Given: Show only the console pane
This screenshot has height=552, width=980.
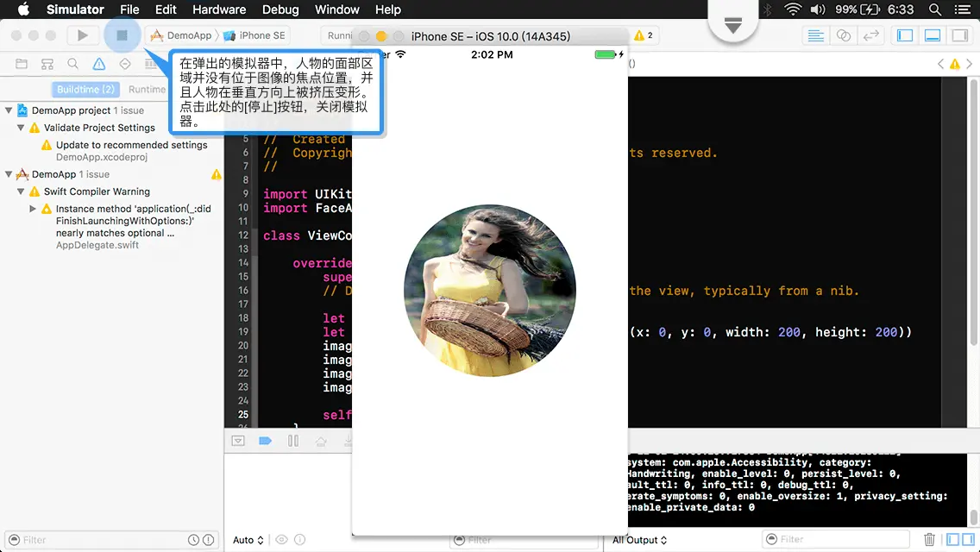Looking at the screenshot, I should pyautogui.click(x=968, y=539).
